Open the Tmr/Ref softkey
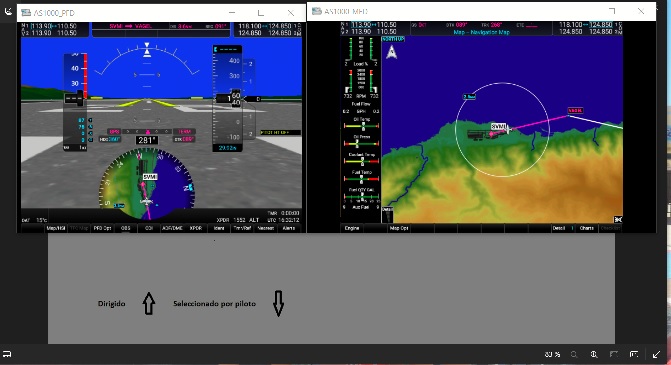This screenshot has height=365, width=671. click(242, 228)
